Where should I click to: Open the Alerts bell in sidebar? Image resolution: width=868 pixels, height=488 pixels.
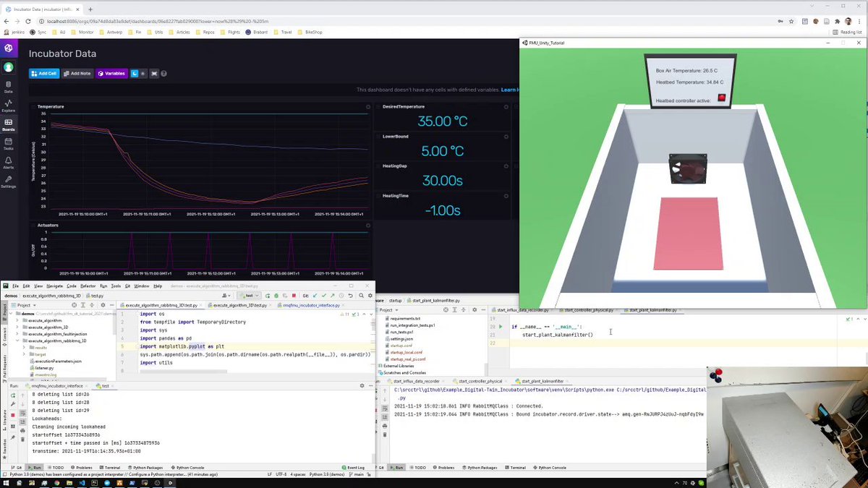click(8, 162)
